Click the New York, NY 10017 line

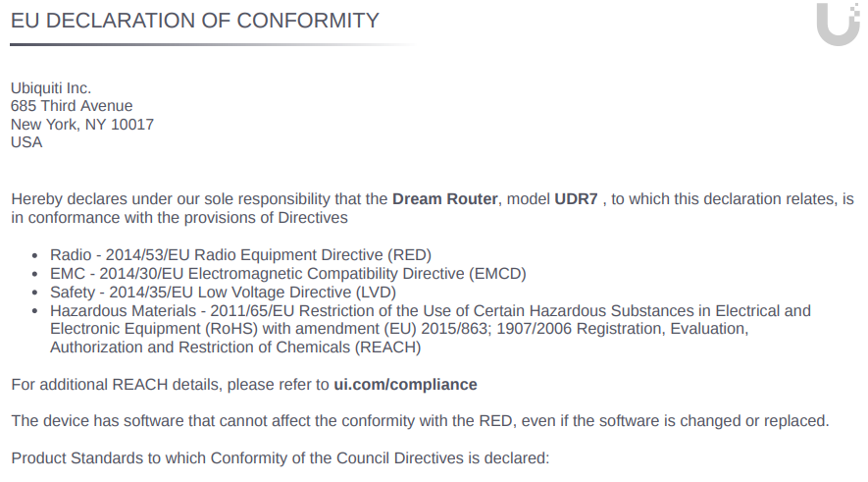[x=82, y=125]
